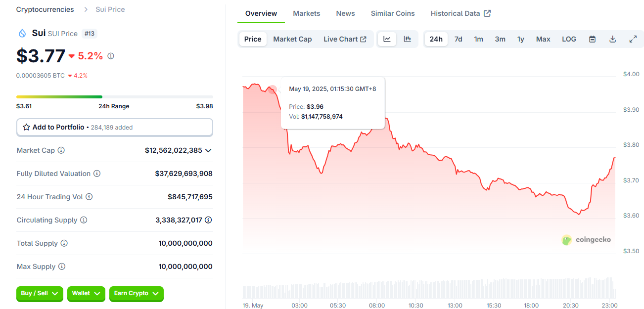Click info icon next to Market Cap
644x309 pixels.
(61, 150)
